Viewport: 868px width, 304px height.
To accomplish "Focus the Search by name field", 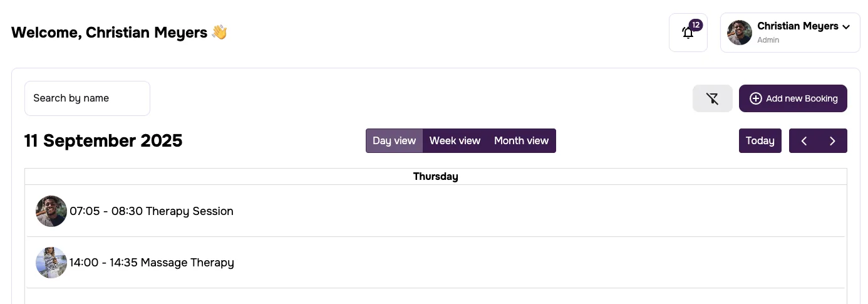I will pyautogui.click(x=87, y=98).
